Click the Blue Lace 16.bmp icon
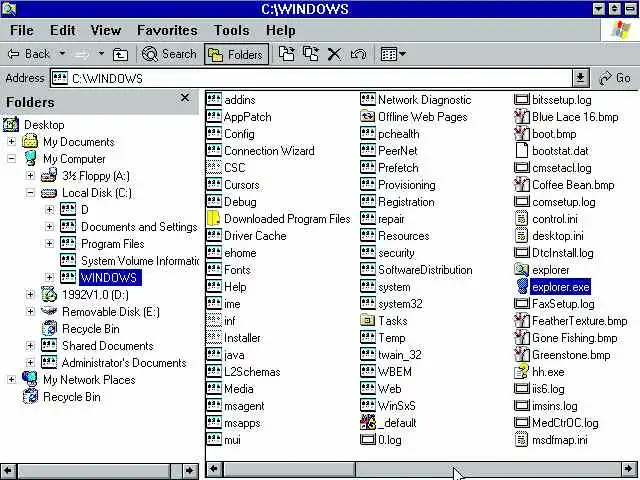 (x=522, y=117)
